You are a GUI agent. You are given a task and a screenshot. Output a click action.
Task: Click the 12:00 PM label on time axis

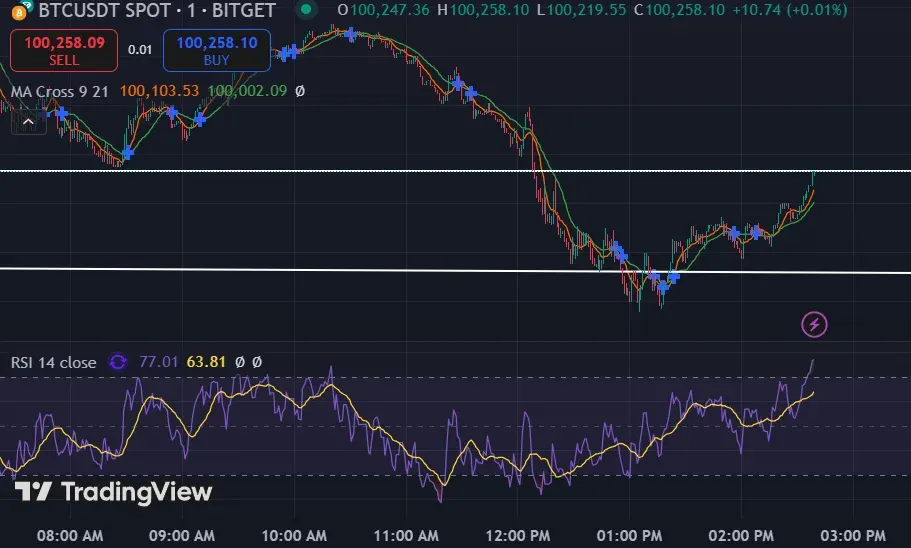(518, 535)
